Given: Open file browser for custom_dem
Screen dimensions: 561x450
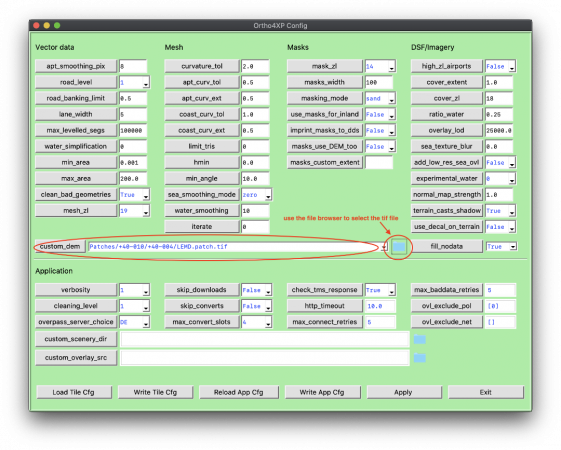Looking at the screenshot, I should pos(399,246).
